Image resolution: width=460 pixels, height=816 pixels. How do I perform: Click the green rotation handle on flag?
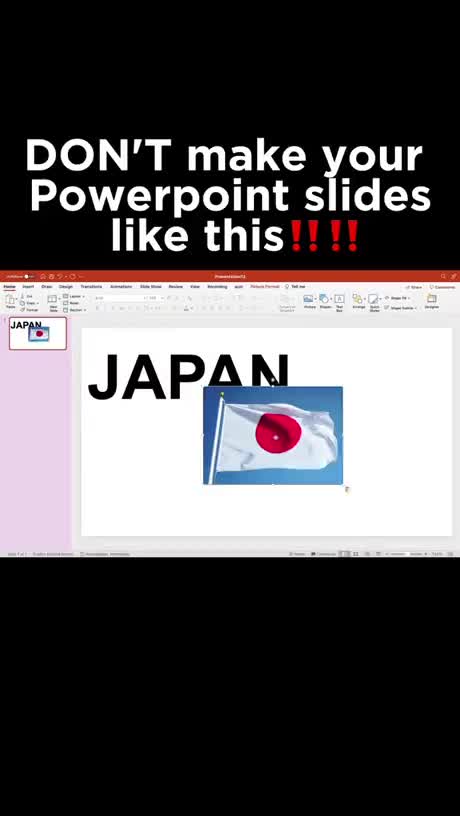point(222,395)
